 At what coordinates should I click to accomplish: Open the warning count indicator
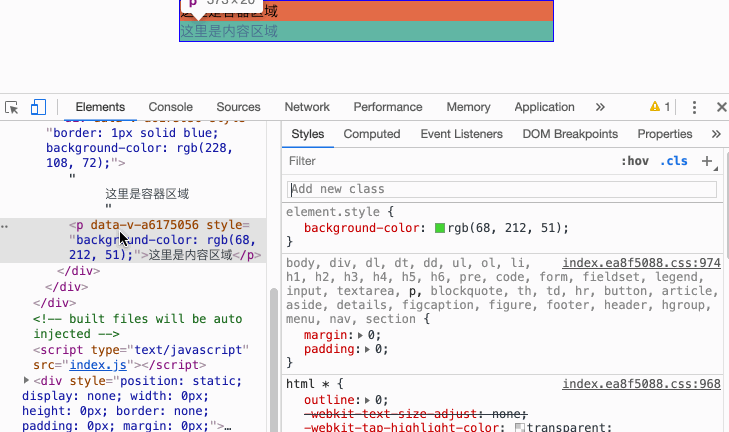point(660,107)
